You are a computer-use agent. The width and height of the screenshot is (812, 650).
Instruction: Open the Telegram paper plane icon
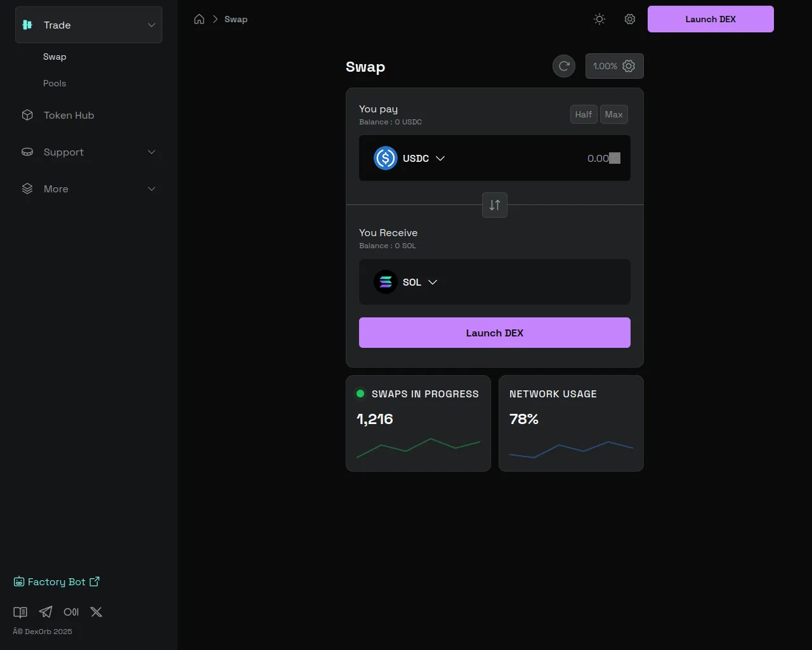point(46,612)
